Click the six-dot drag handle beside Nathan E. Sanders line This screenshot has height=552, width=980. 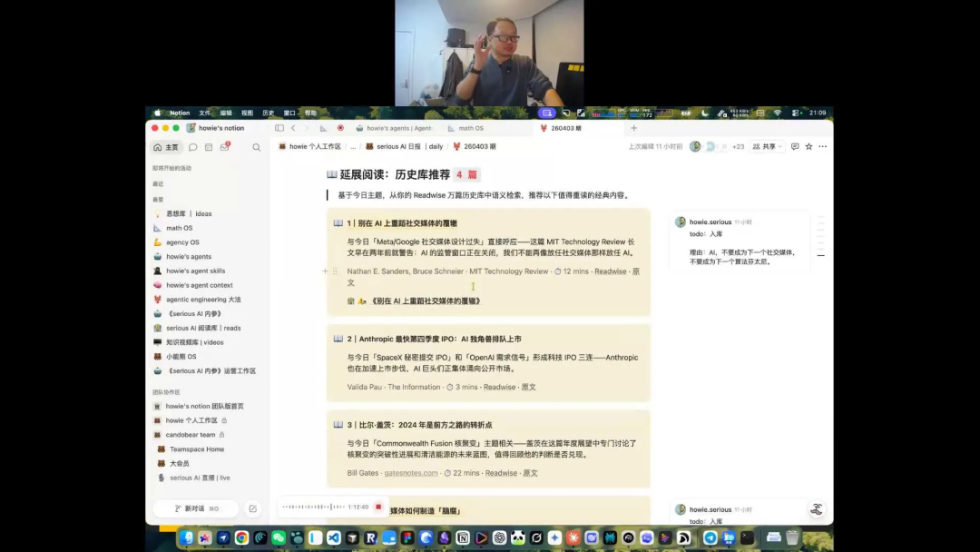coord(335,271)
